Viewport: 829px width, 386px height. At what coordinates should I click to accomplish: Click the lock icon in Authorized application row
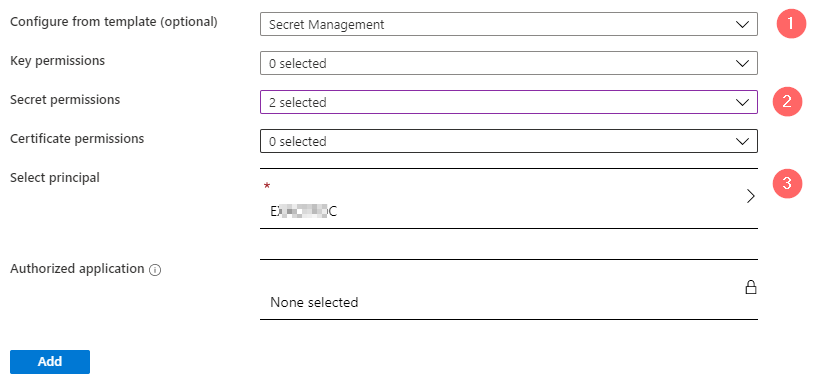click(751, 287)
